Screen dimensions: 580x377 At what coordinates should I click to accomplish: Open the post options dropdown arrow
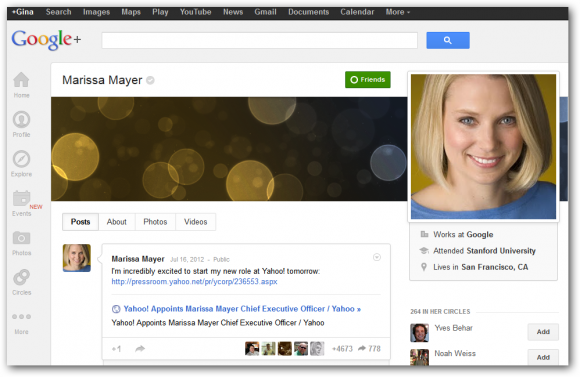(377, 257)
